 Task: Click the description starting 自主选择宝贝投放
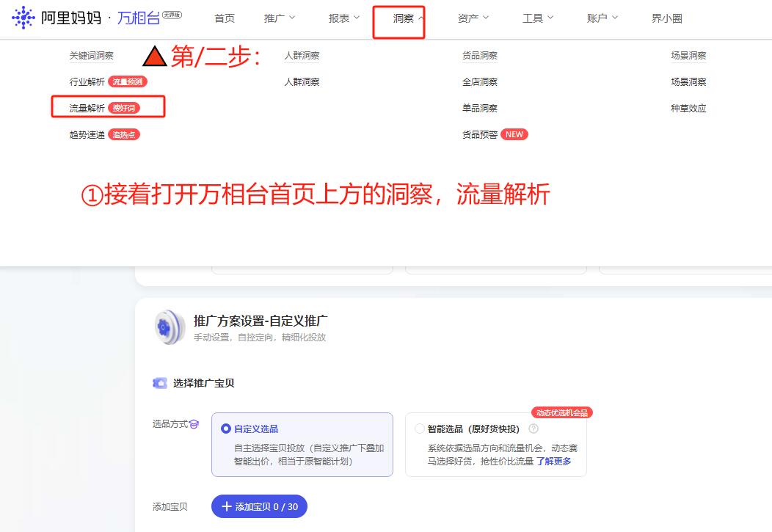click(x=309, y=455)
